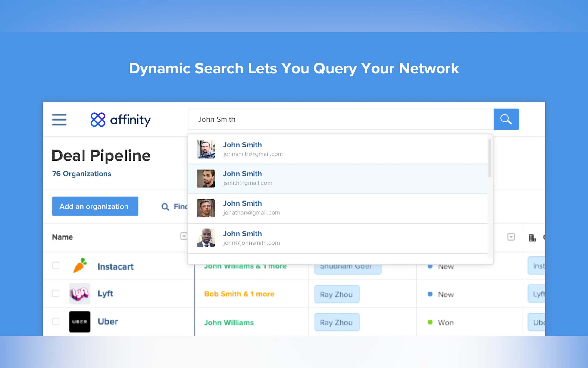Screen dimensions: 588x368
Task: Click the John Smith search field
Action: click(x=340, y=119)
